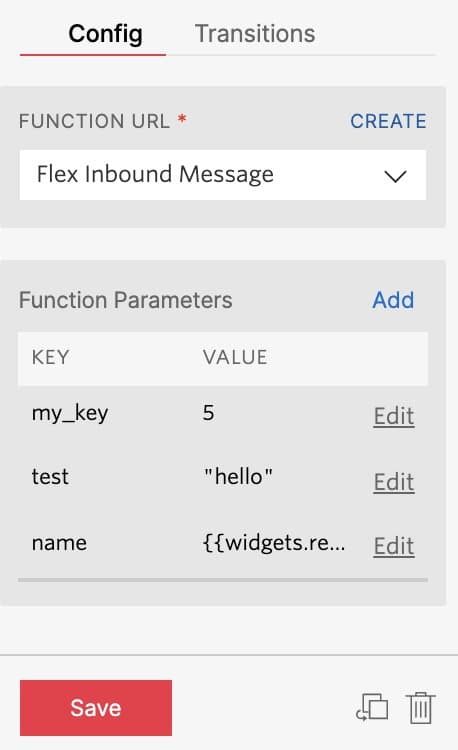Switch to the Transitions tab
458x750 pixels.
(x=255, y=33)
